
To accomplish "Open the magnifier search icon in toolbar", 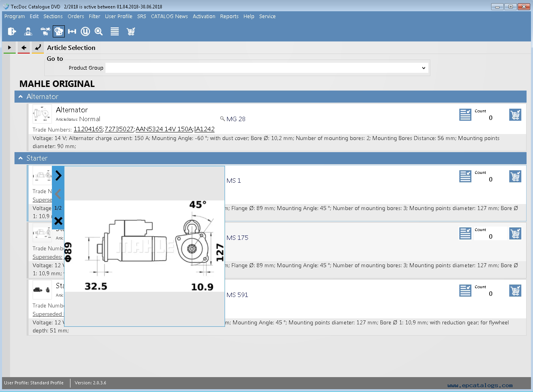I will pos(99,31).
